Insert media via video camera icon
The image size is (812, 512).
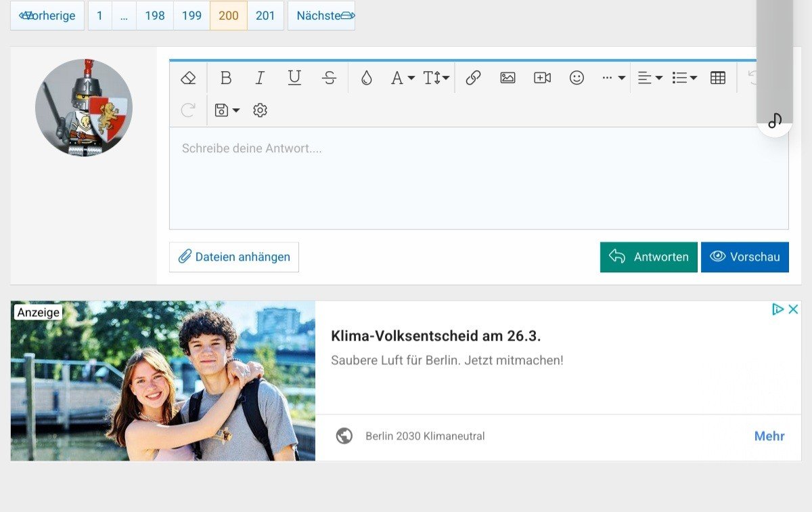pos(542,78)
